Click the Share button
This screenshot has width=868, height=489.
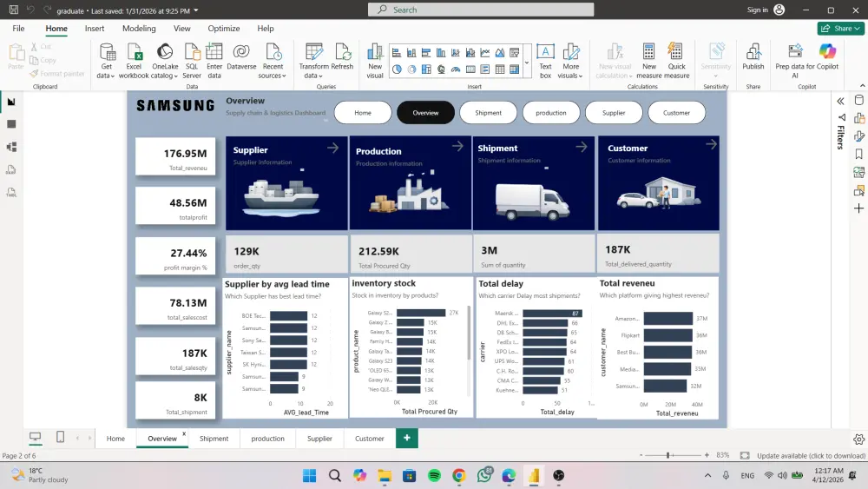(840, 29)
